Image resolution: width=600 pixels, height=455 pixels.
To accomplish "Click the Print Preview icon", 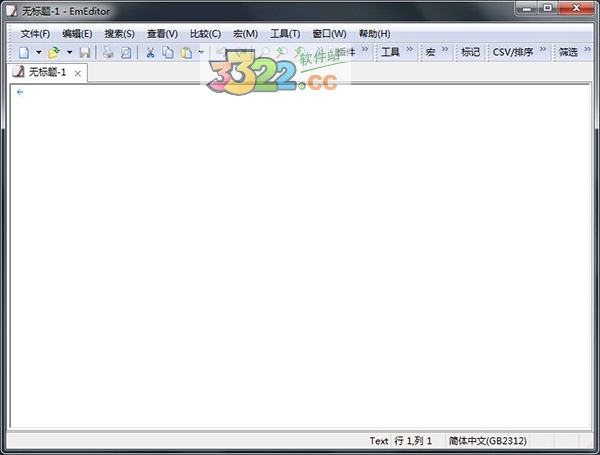I will coord(126,52).
